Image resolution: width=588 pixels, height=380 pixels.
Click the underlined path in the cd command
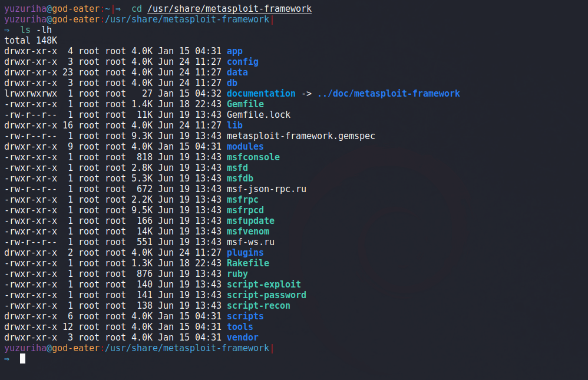[229, 9]
